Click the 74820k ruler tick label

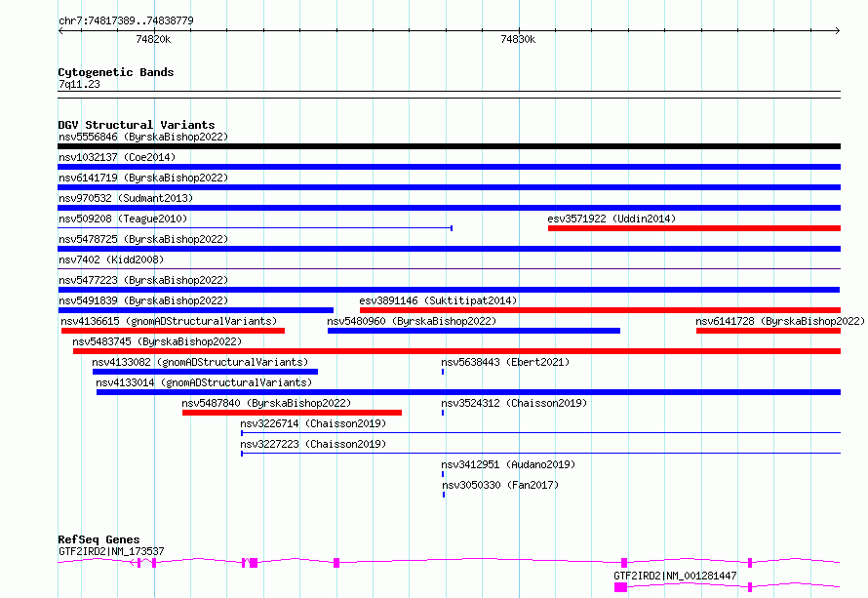[153, 39]
